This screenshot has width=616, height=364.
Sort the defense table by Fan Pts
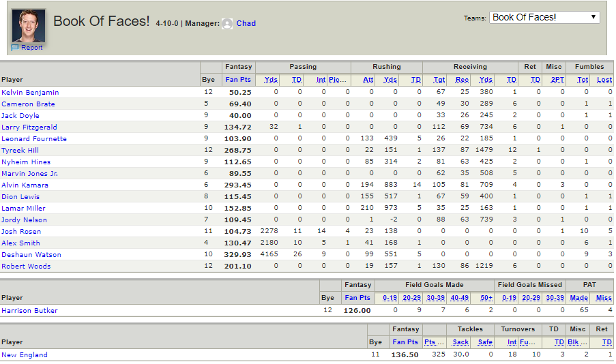click(x=405, y=342)
